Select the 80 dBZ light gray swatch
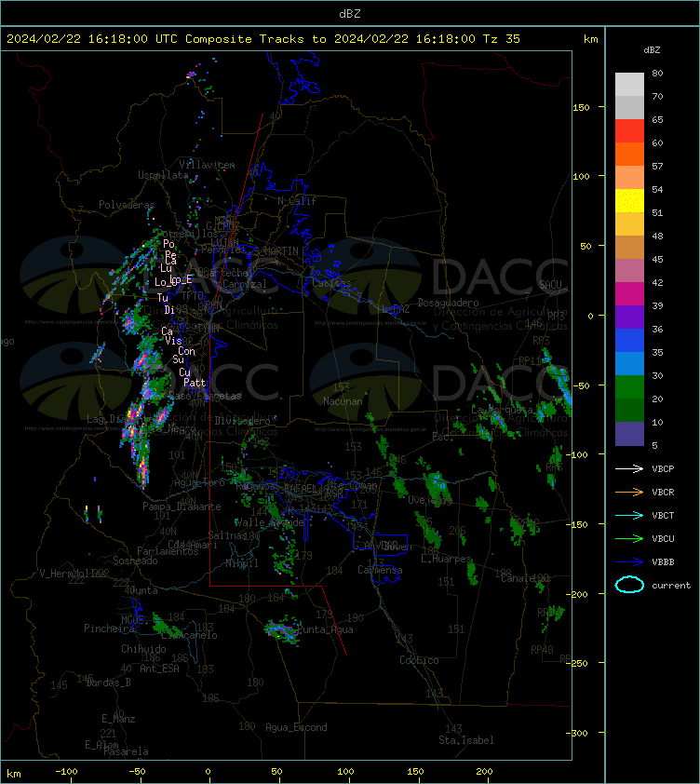The image size is (700, 784). tap(629, 84)
